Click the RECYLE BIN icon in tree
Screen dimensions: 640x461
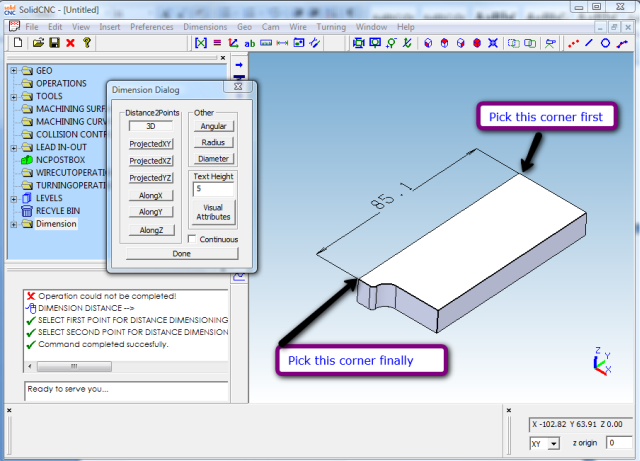point(26,211)
